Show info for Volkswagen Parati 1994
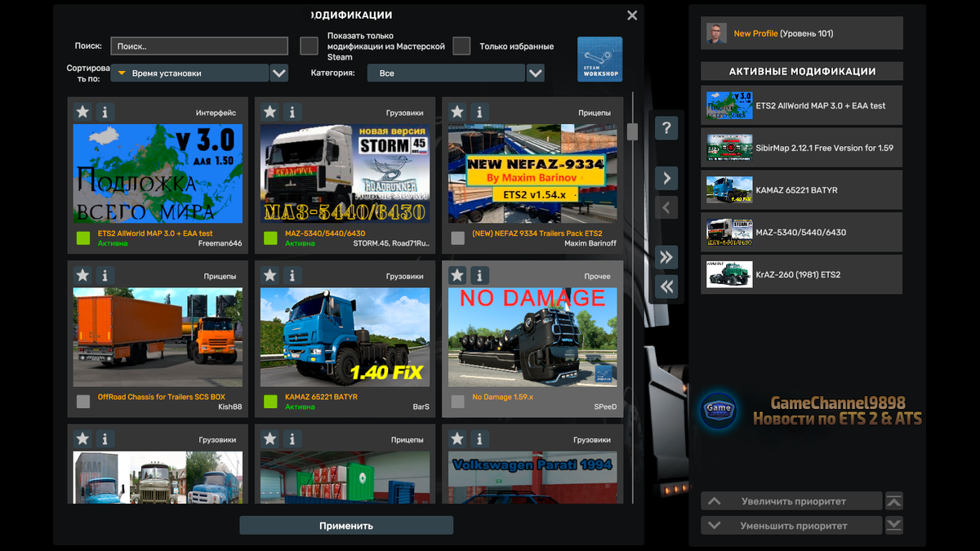Screen dimensions: 980x551 point(479,438)
